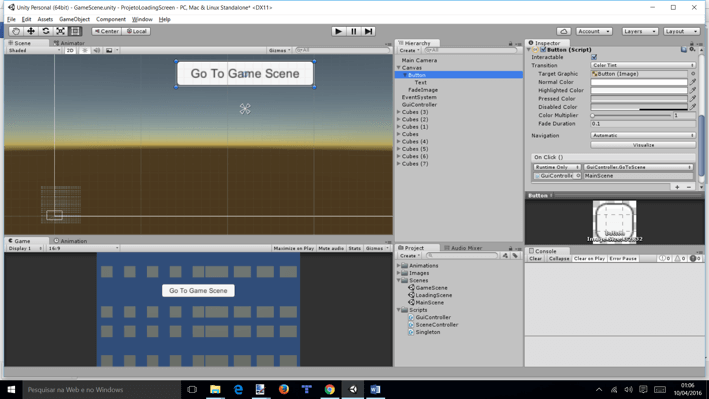The image size is (709, 399).
Task: Open Normal Color swatch
Action: [x=639, y=82]
